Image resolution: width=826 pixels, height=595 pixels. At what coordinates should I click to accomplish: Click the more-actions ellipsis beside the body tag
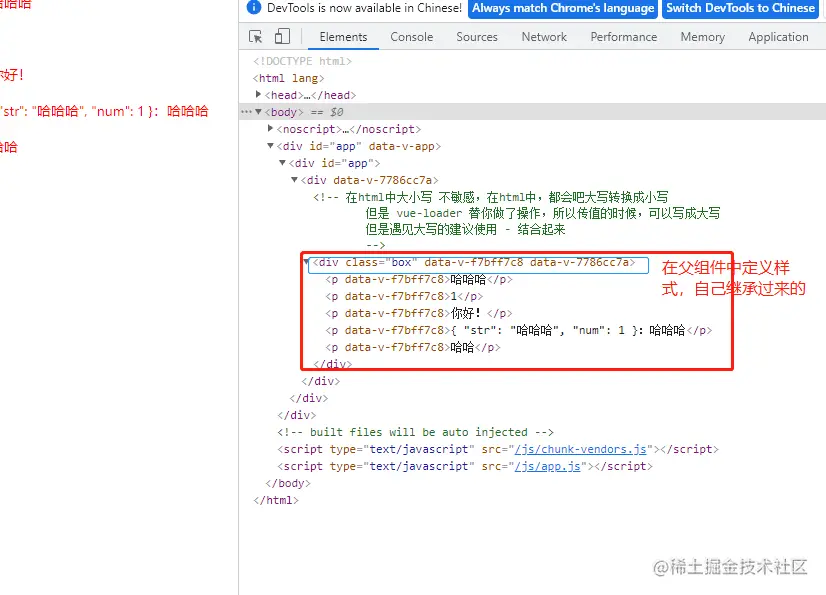point(248,111)
